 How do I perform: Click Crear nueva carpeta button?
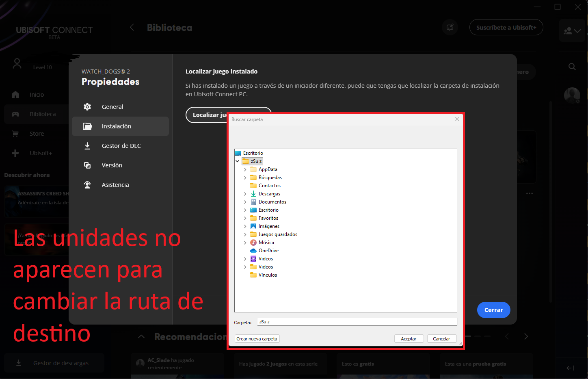click(x=257, y=339)
